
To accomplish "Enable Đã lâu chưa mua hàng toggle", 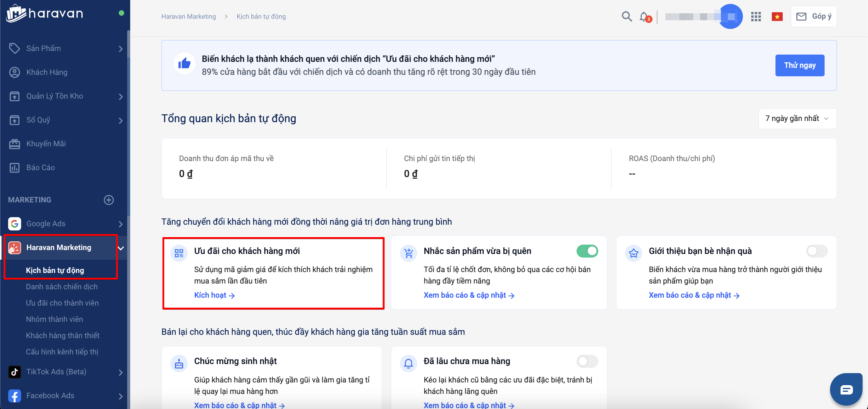I will pyautogui.click(x=587, y=361).
